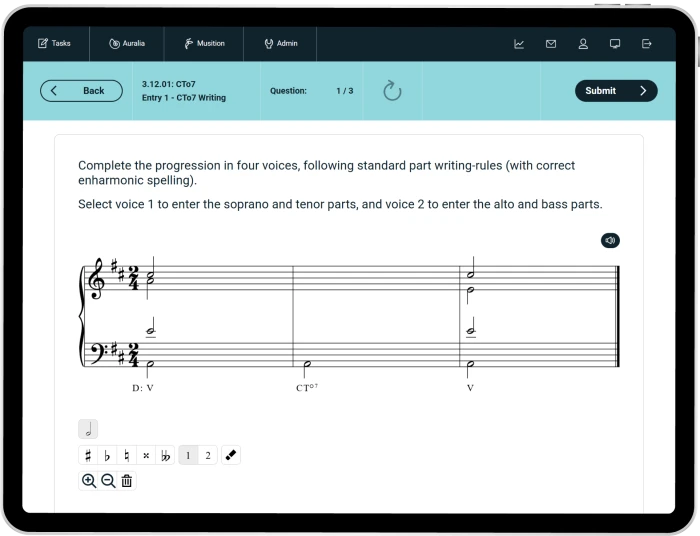Viewport: 700px width, 536px height.
Task: Switch to voice 1 entry
Action: (x=188, y=456)
